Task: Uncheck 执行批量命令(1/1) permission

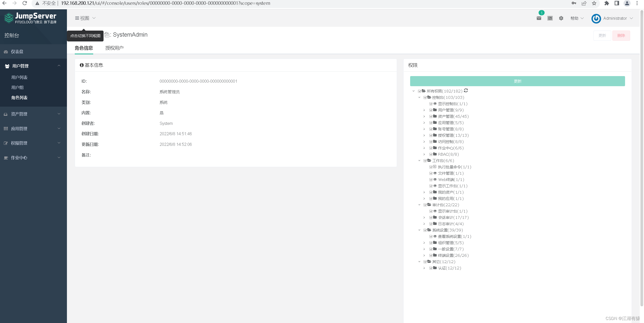Action: (x=431, y=167)
